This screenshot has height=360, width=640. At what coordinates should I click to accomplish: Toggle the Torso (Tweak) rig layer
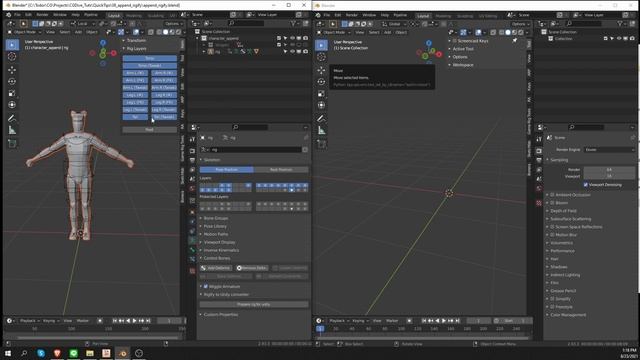click(x=149, y=66)
